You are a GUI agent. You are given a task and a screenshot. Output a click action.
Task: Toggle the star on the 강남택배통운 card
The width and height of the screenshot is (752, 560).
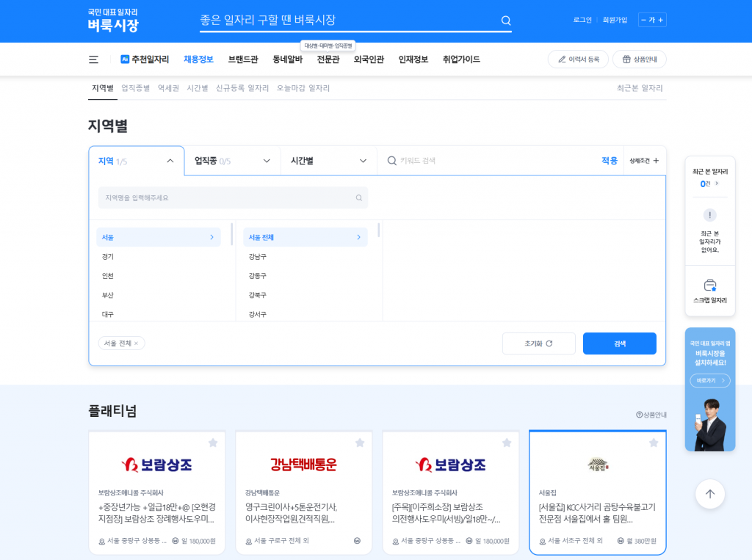(360, 443)
